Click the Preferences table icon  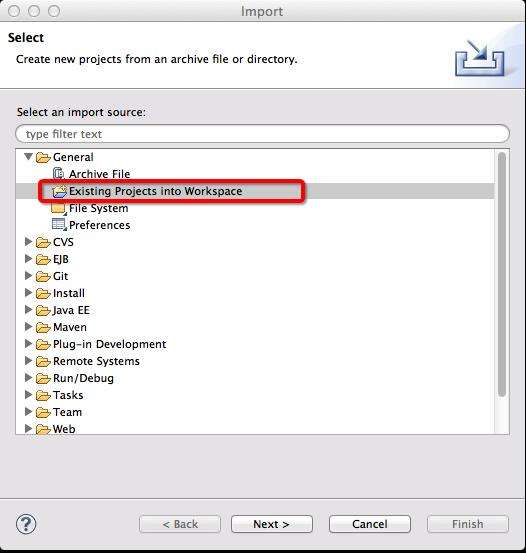59,225
